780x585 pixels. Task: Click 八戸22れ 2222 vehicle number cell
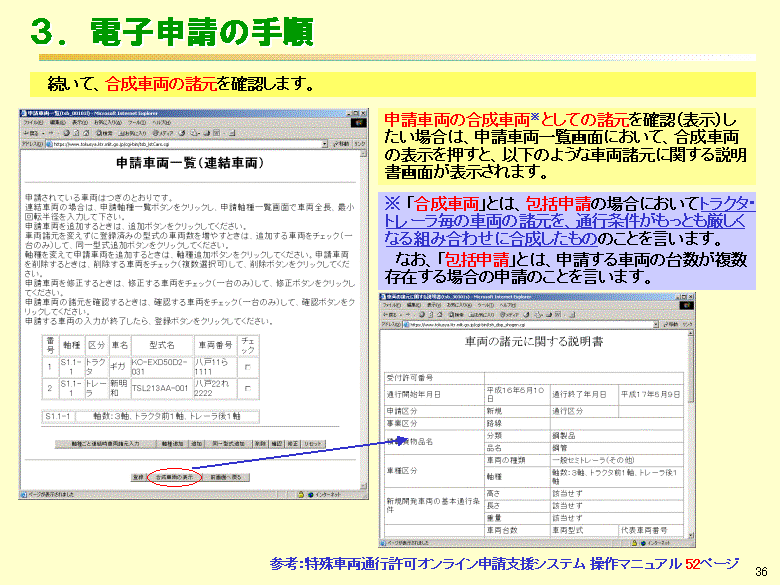tap(215, 388)
